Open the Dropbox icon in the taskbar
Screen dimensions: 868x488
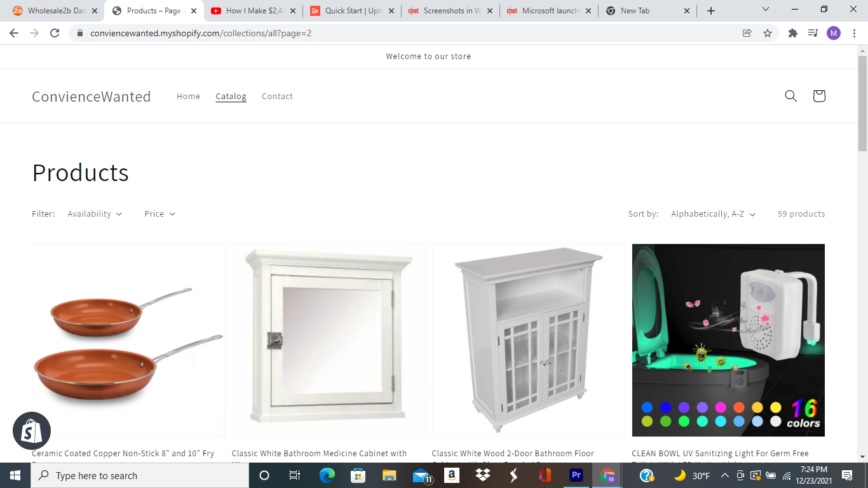[482, 475]
